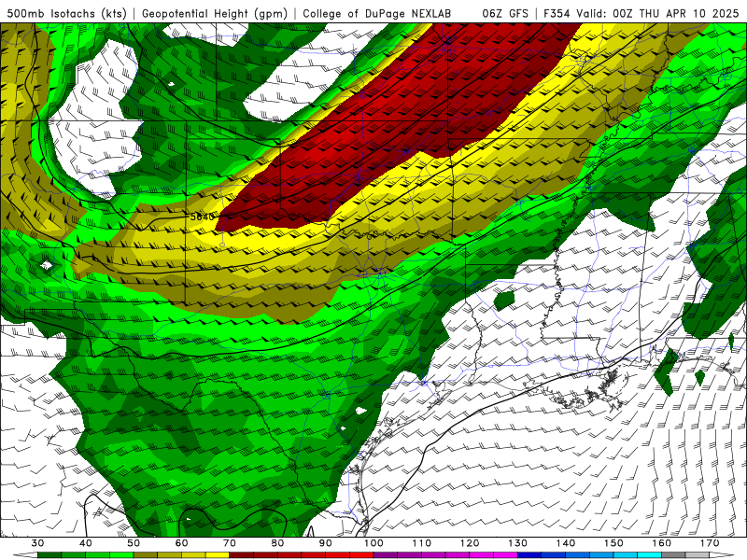Click the legend value '140'
The image size is (747, 560).
click(x=566, y=543)
